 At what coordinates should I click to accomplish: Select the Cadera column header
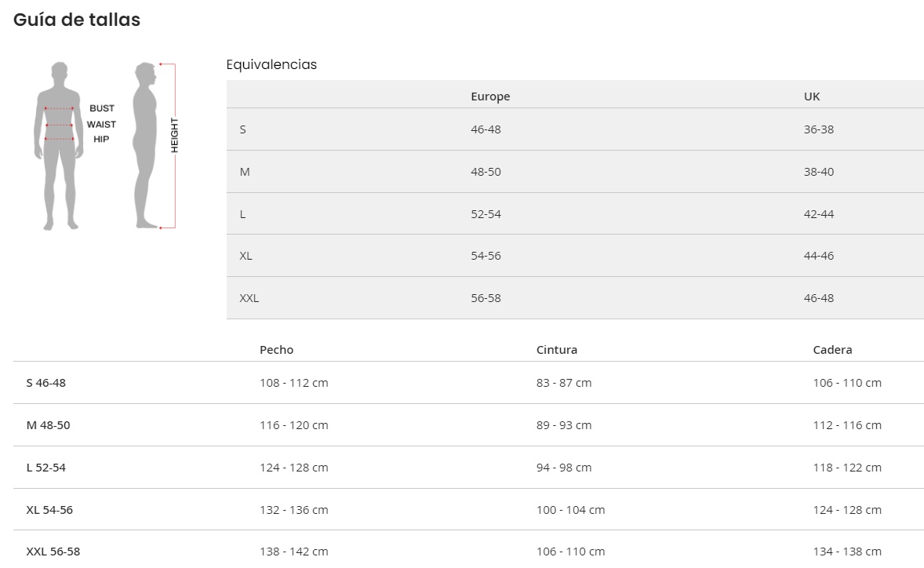(832, 350)
